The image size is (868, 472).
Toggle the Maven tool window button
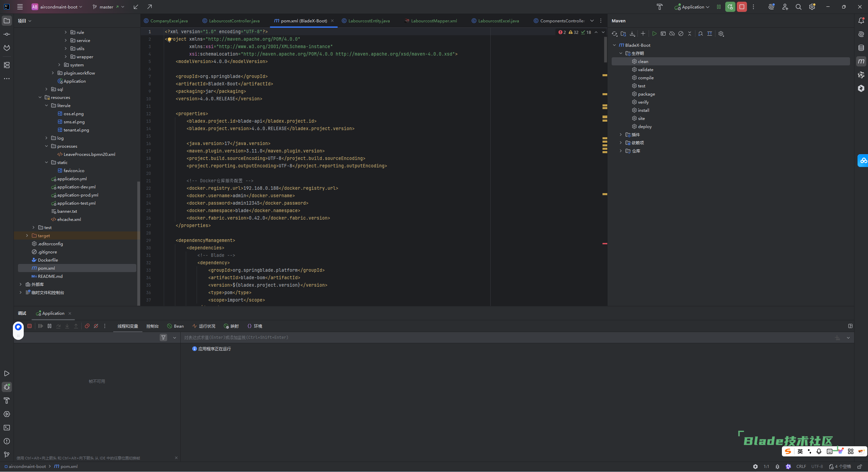tap(861, 61)
